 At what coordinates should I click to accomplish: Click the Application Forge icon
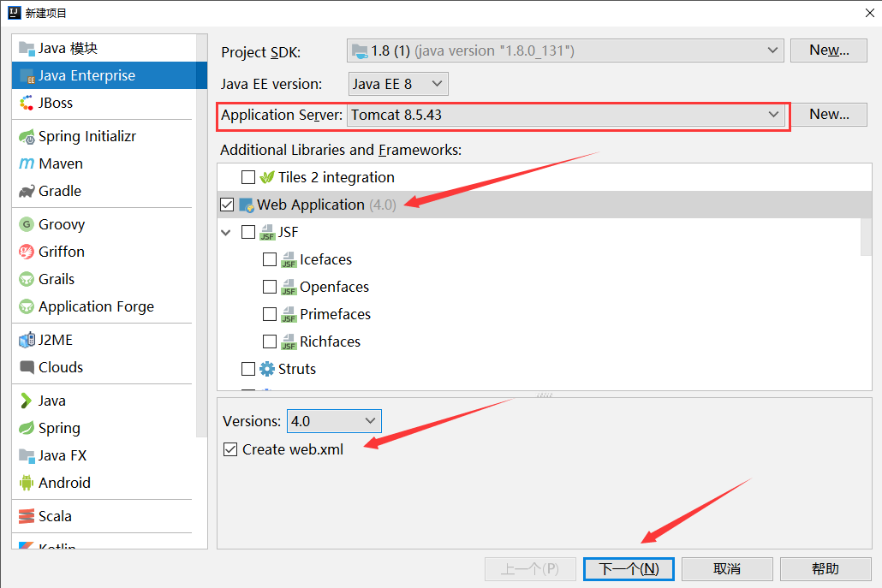(27, 306)
